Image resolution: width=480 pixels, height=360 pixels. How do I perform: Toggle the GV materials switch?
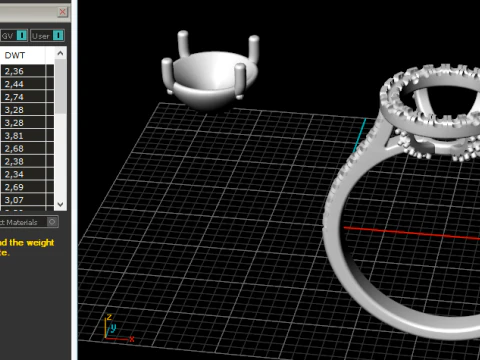[22, 35]
